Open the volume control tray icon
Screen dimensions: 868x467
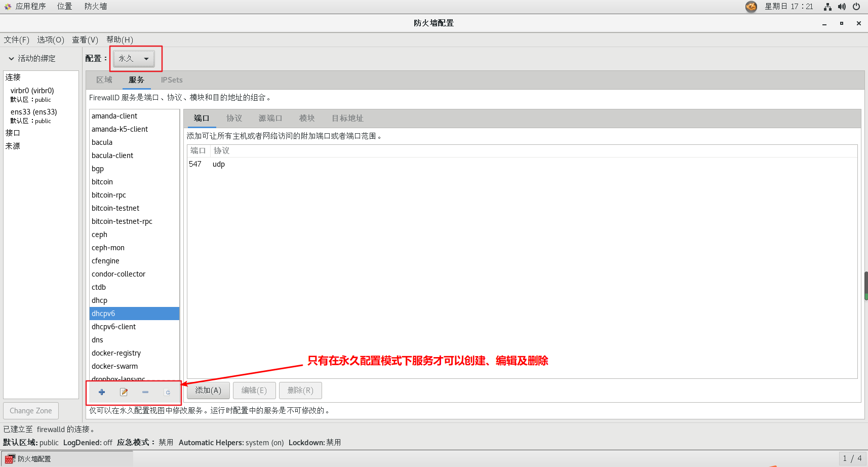[x=842, y=7]
